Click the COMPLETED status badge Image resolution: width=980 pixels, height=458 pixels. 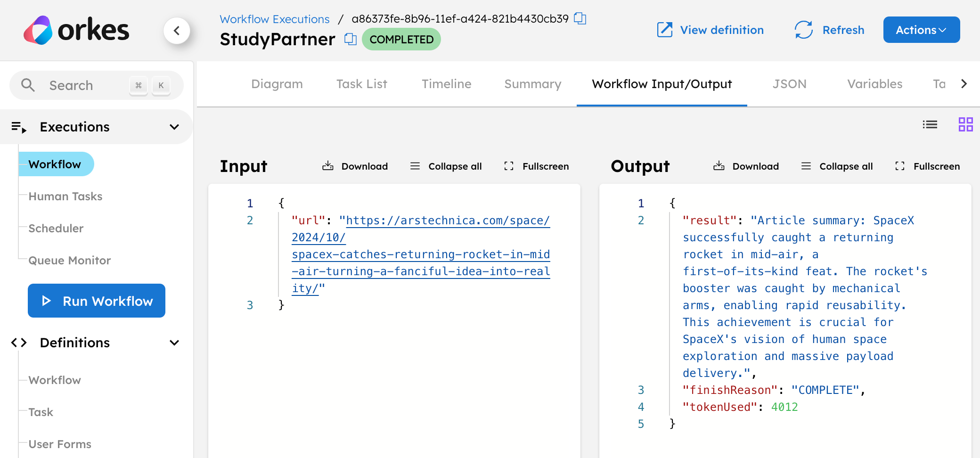coord(401,39)
